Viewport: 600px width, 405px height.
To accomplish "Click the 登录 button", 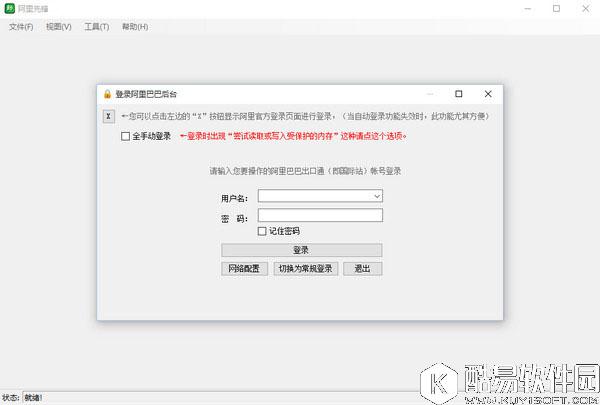I will (302, 250).
